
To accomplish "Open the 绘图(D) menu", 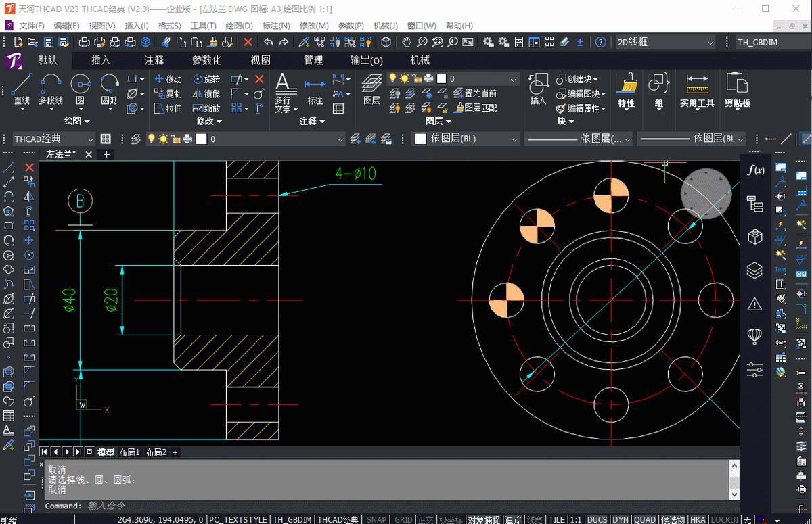I will point(239,26).
